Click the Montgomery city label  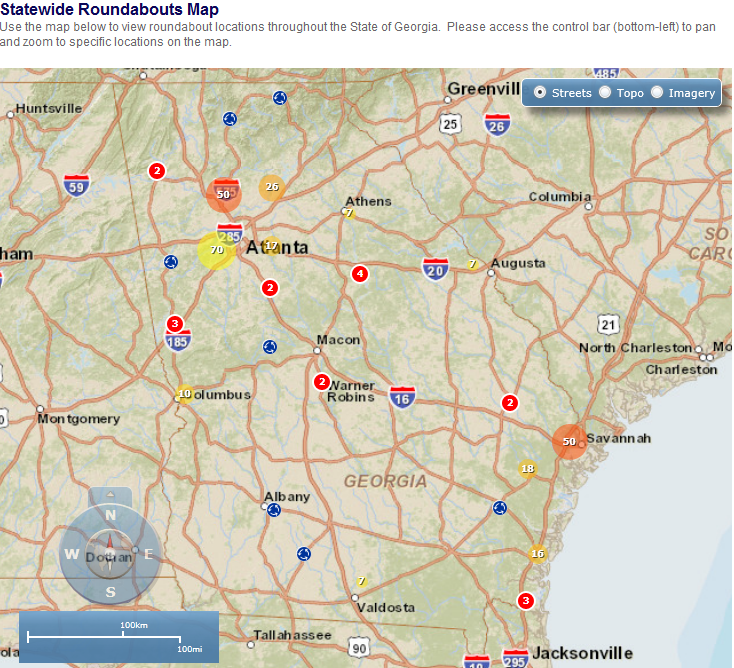coord(79,419)
